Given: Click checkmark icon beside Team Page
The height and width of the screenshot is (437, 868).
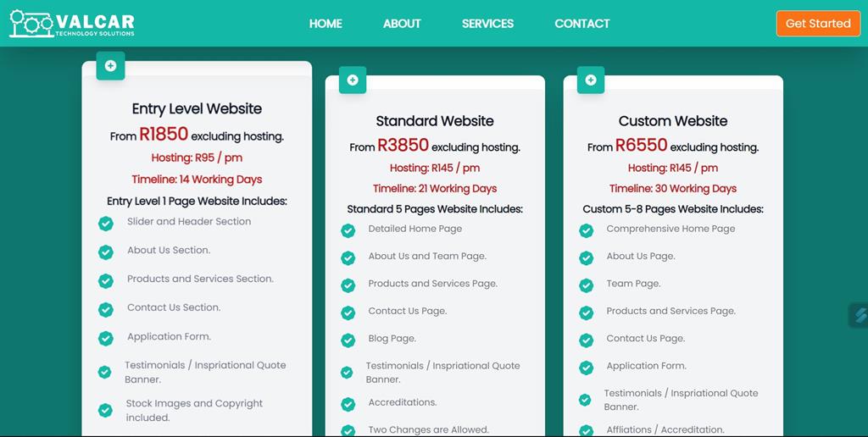Looking at the screenshot, I should click(586, 285).
